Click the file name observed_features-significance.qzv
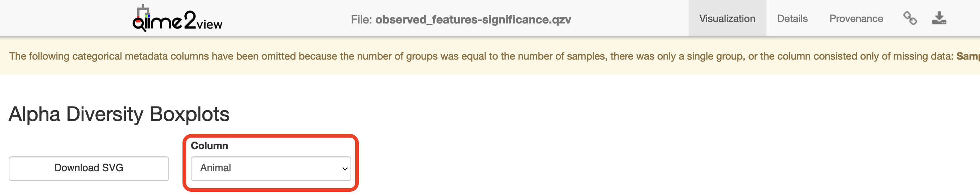Image resolution: width=980 pixels, height=195 pixels. tap(473, 19)
